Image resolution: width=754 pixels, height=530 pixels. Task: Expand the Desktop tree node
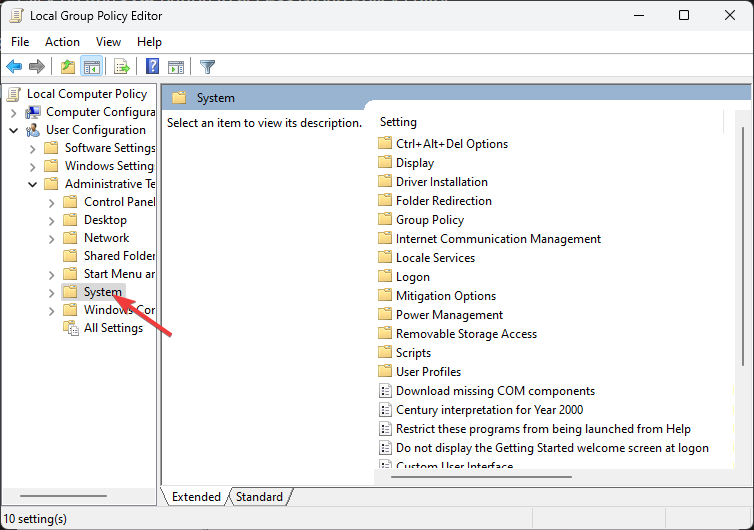point(51,221)
